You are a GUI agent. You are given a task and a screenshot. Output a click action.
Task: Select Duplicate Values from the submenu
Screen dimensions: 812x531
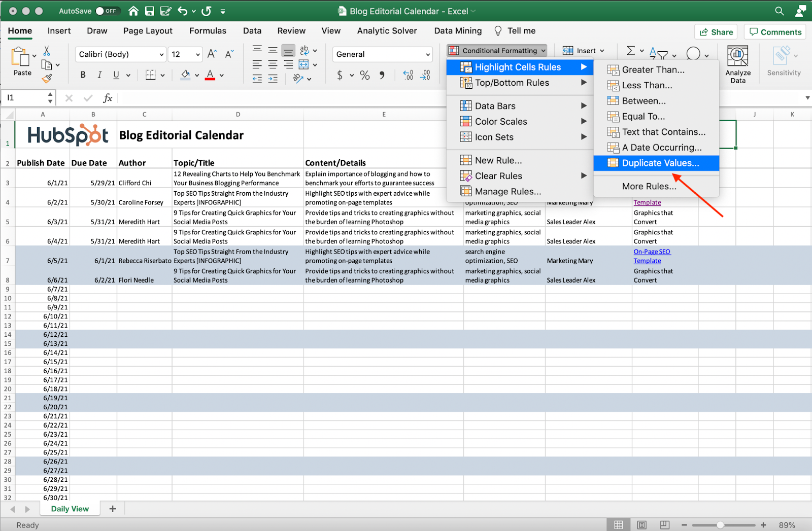coord(660,163)
